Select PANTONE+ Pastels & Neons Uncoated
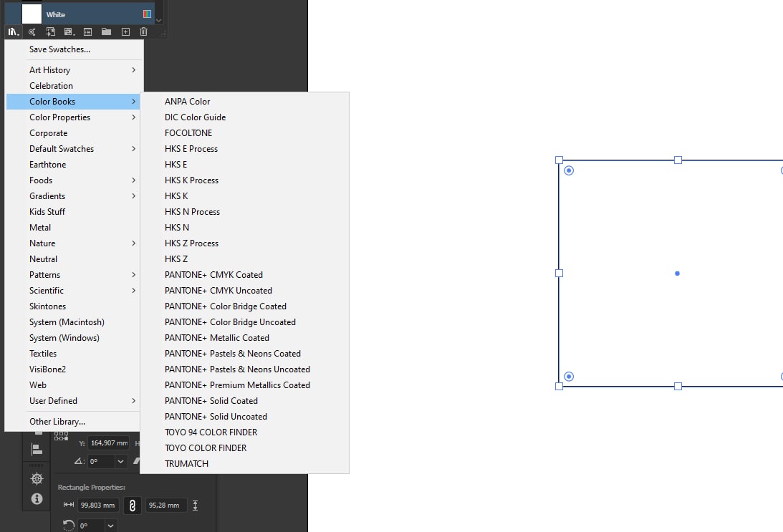 click(x=245, y=369)
